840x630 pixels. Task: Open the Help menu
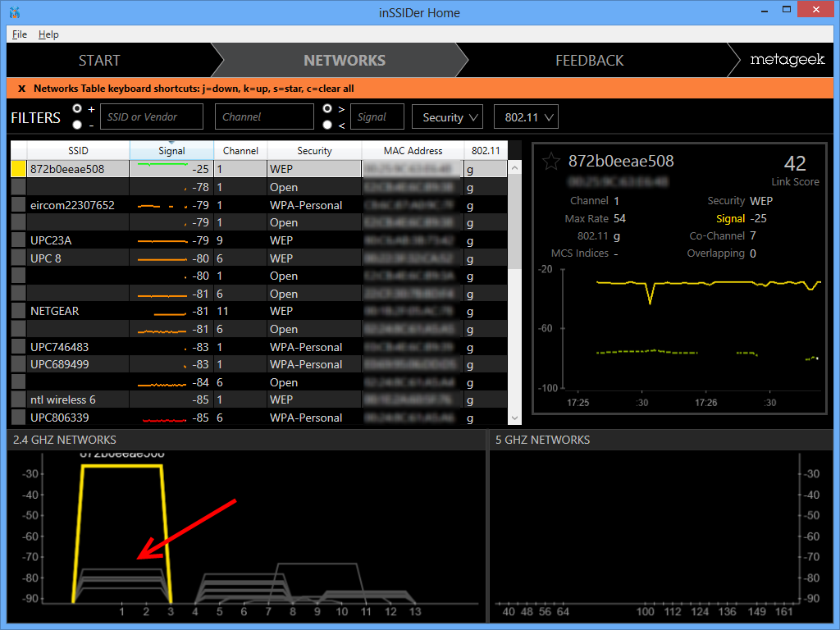pyautogui.click(x=48, y=34)
